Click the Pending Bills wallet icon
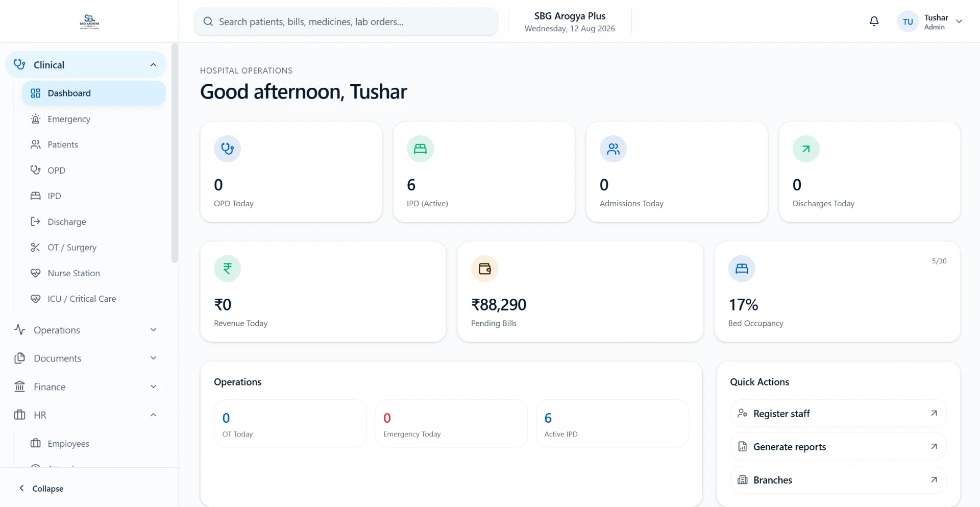The width and height of the screenshot is (980, 507). [484, 269]
